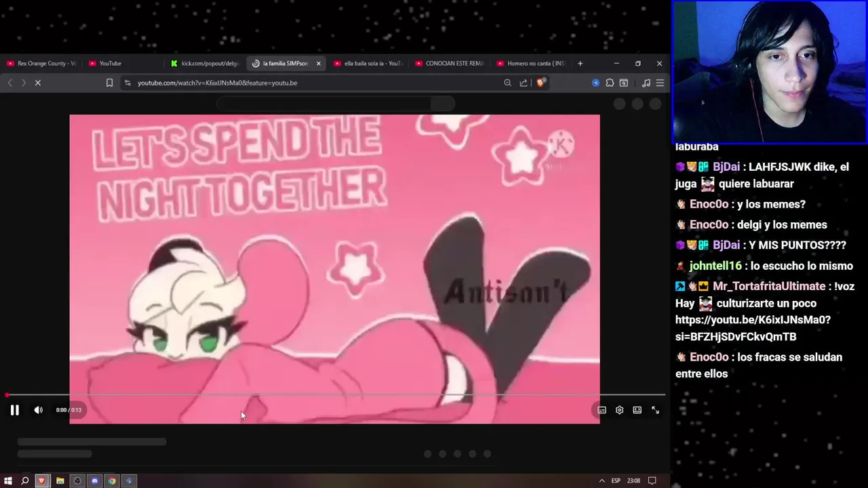Stop loading the page
The height and width of the screenshot is (488, 868).
point(38,83)
